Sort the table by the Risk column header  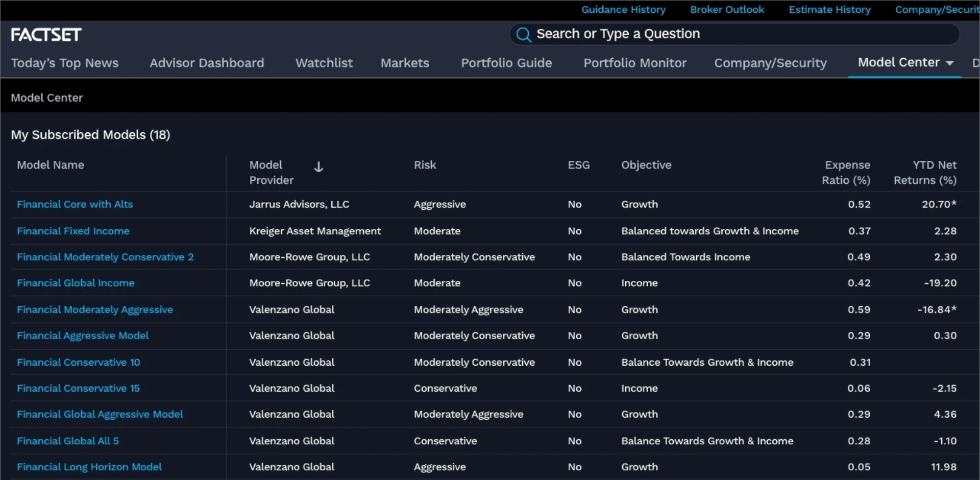(425, 165)
